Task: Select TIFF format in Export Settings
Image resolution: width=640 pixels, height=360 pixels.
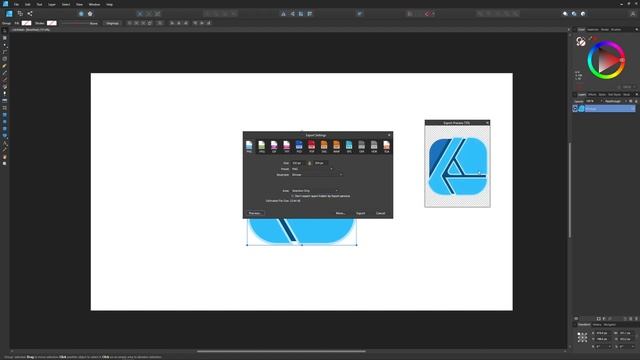Action: [x=287, y=146]
